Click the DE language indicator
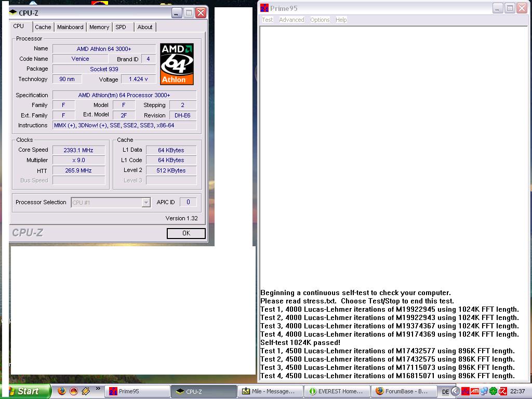This screenshot has height=399, width=532. pos(445,392)
